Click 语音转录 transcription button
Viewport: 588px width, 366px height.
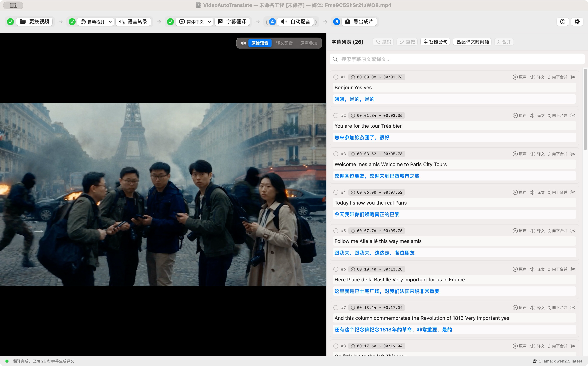[133, 22]
